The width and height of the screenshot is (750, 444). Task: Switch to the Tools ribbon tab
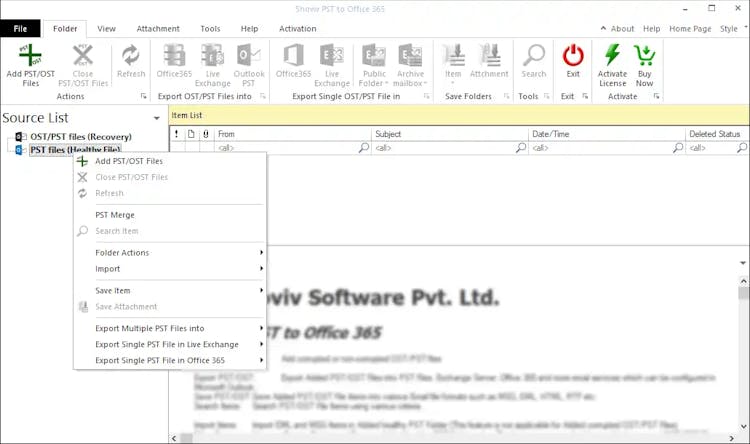pos(210,29)
